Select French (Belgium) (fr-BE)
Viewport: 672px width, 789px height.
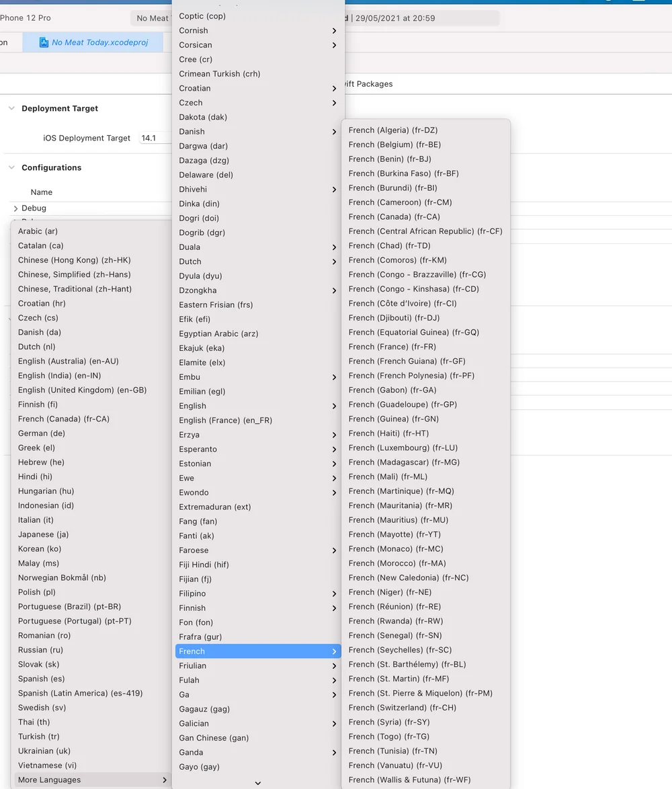(x=394, y=144)
